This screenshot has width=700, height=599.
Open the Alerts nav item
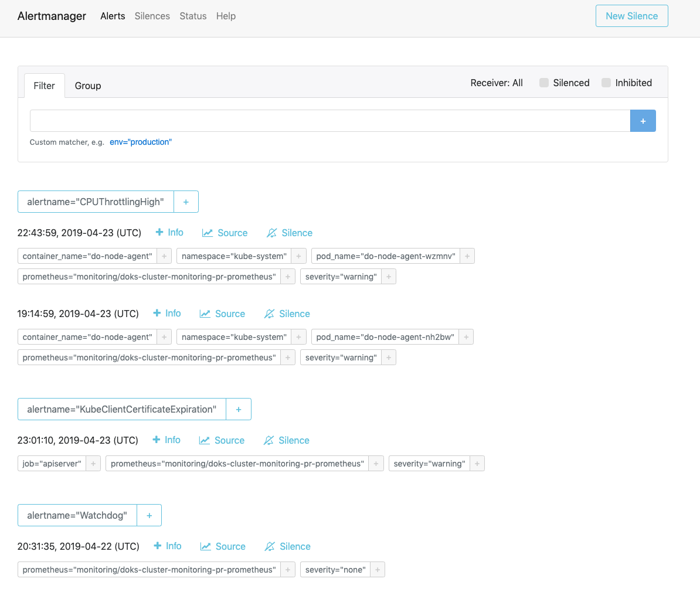pyautogui.click(x=113, y=16)
